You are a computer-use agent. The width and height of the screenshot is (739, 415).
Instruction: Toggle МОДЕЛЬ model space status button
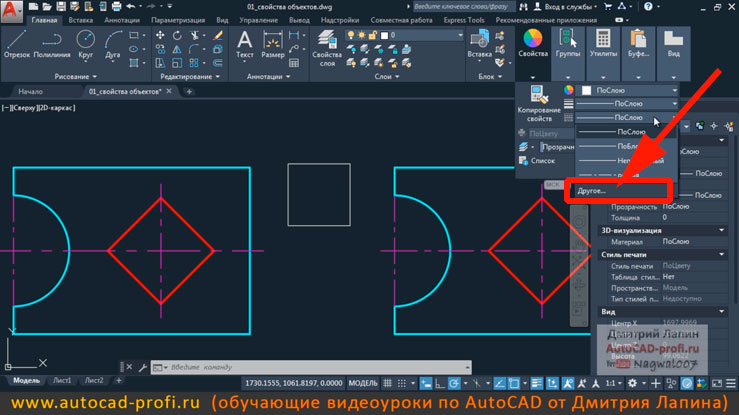pyautogui.click(x=363, y=383)
